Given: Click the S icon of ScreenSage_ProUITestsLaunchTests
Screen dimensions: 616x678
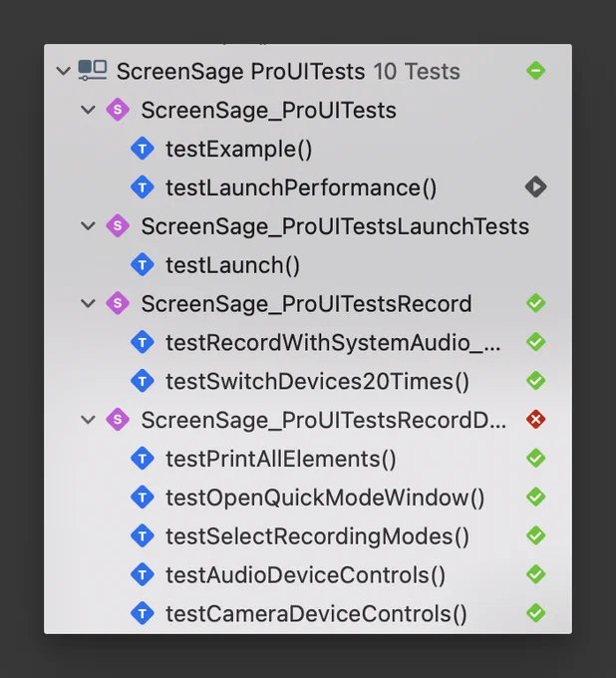Looking at the screenshot, I should pyautogui.click(x=118, y=226).
